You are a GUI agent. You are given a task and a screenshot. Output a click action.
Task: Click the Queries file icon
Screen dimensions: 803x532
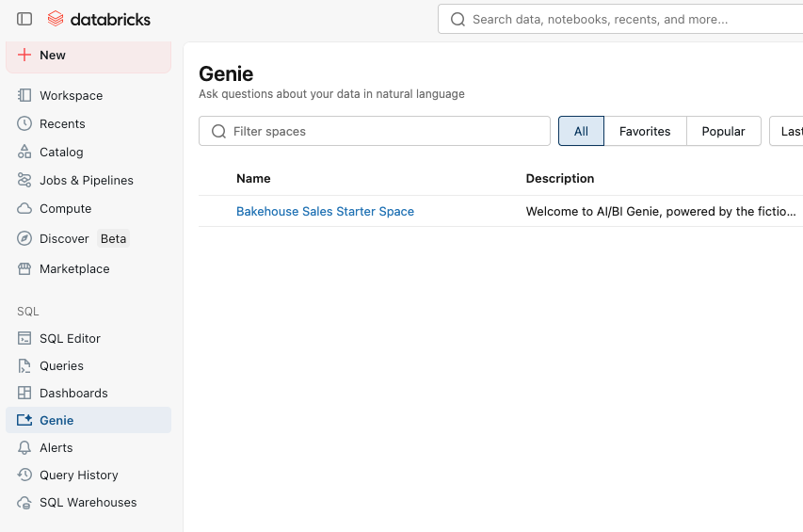click(24, 365)
